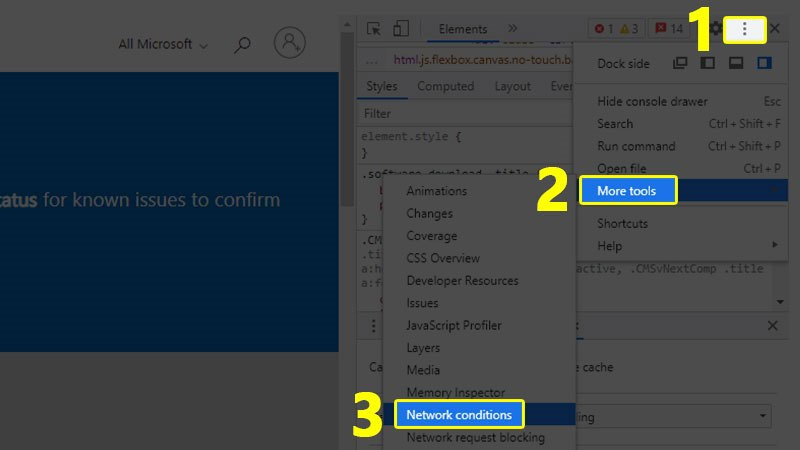Open the three-dot DevTools menu

pyautogui.click(x=744, y=30)
